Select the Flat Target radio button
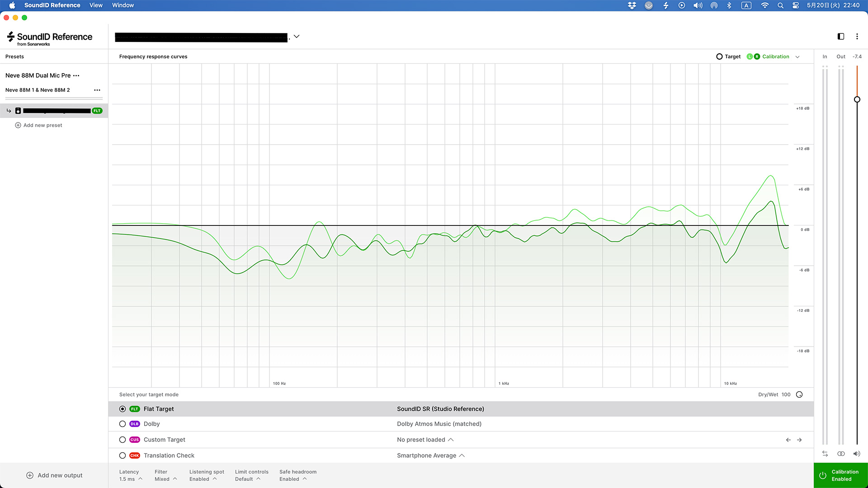 click(123, 409)
